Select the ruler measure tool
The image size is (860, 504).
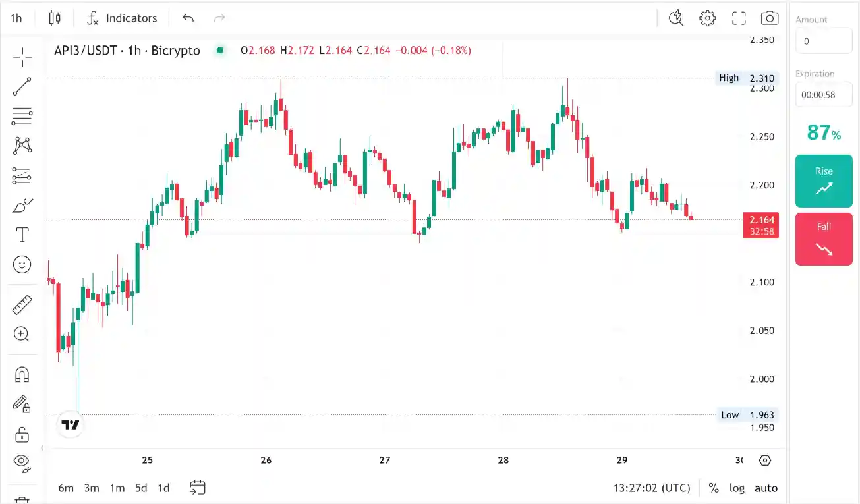pyautogui.click(x=22, y=305)
